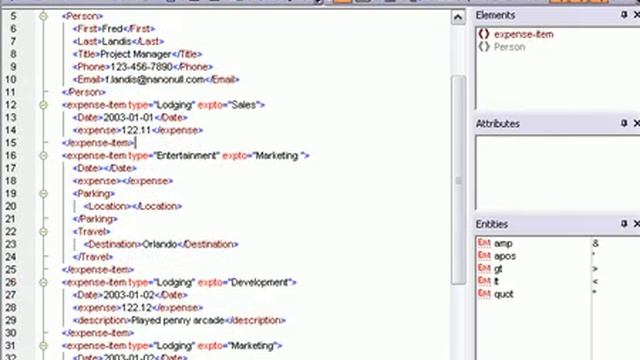Click the ampersand value of amp entity
This screenshot has width=640, height=360.
pos(595,244)
